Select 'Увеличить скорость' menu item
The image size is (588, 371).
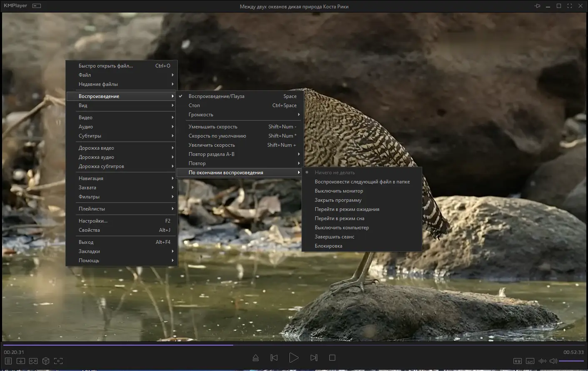pyautogui.click(x=212, y=145)
